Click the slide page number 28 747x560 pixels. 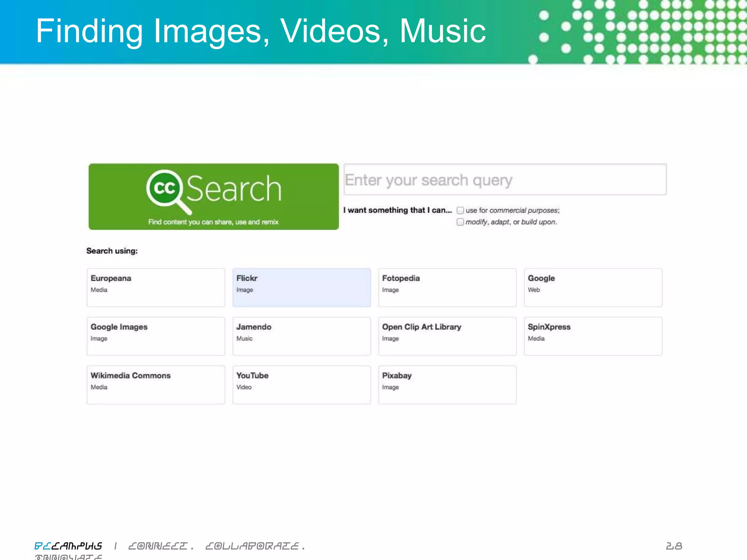point(673,546)
